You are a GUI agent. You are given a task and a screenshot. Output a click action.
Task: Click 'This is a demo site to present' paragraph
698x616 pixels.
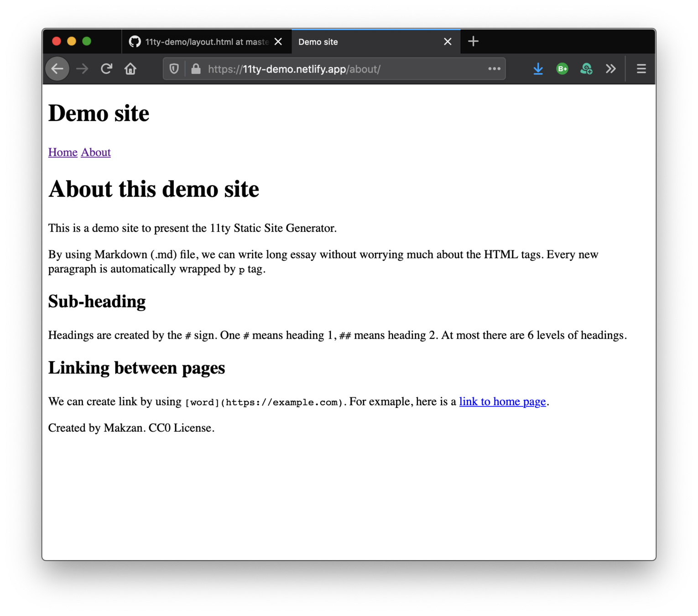[192, 228]
